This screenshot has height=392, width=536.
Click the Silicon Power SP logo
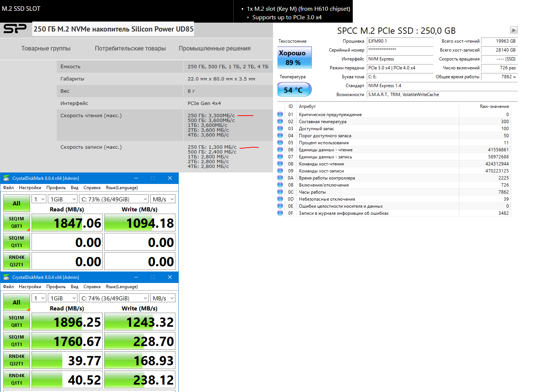click(15, 29)
